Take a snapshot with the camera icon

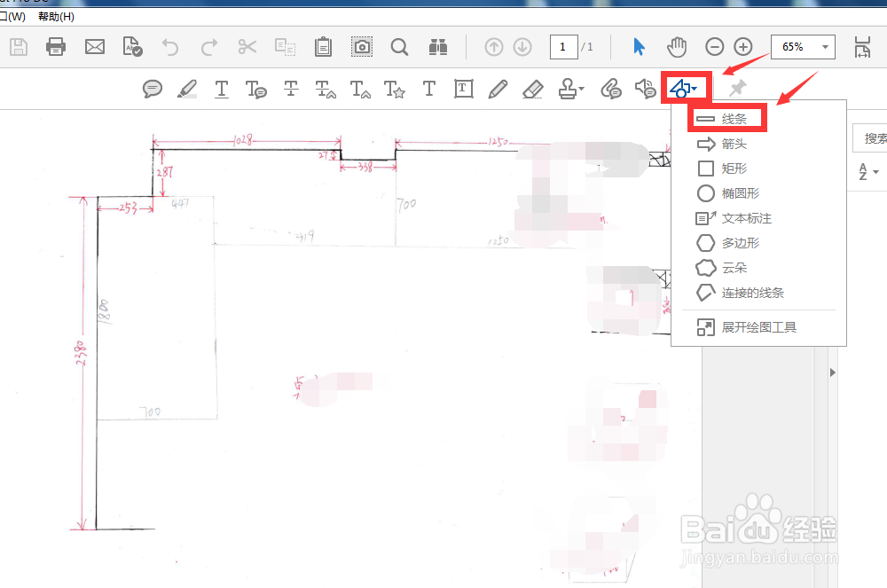click(362, 46)
